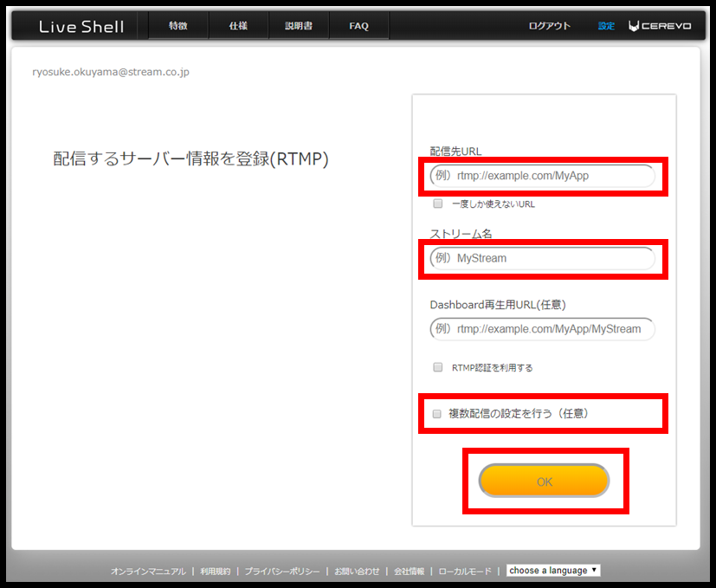Click the CEREVO logo

tap(659, 25)
